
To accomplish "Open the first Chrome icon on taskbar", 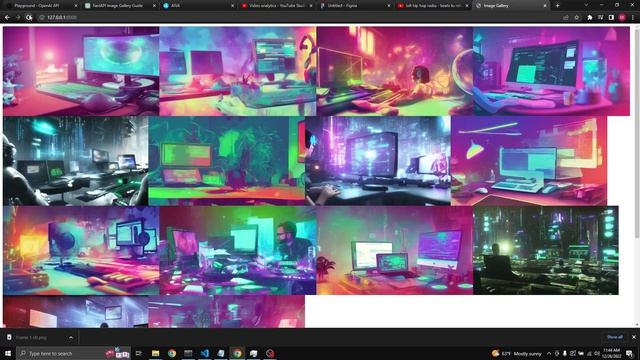I will [x=172, y=353].
